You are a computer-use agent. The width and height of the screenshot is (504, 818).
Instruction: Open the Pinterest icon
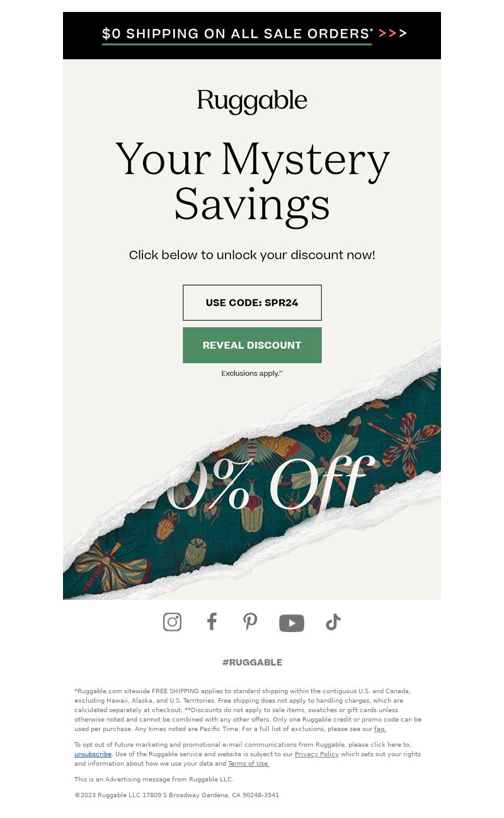(250, 622)
